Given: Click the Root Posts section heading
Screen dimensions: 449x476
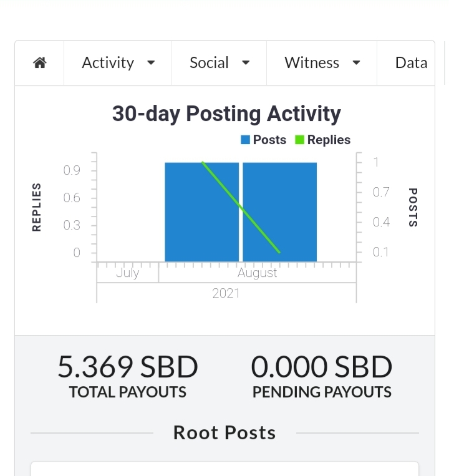Looking at the screenshot, I should coord(224,432).
